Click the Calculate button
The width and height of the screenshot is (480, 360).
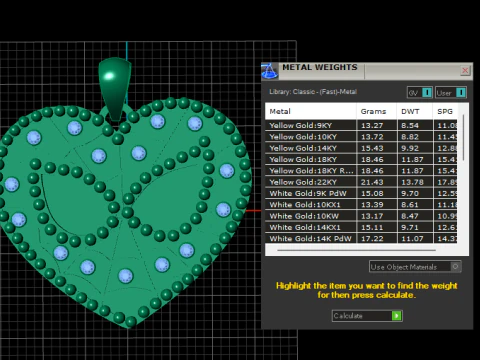(x=367, y=316)
